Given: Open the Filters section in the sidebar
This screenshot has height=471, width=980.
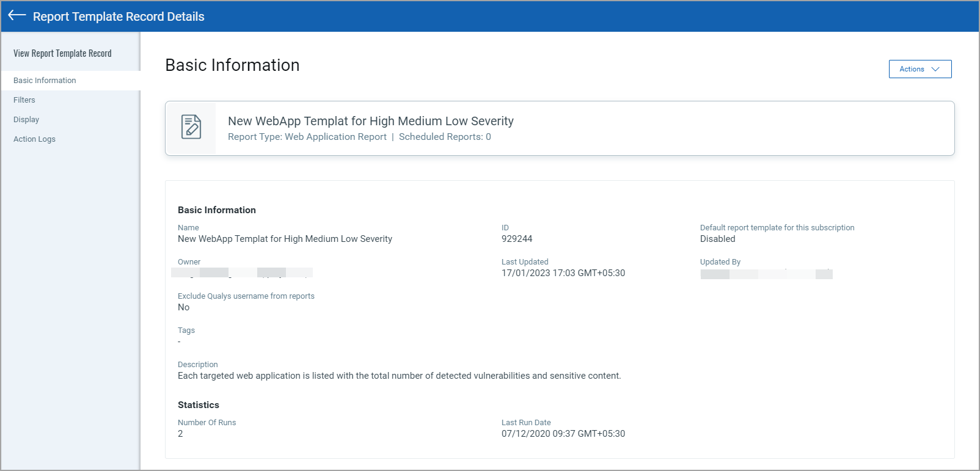Looking at the screenshot, I should (24, 100).
